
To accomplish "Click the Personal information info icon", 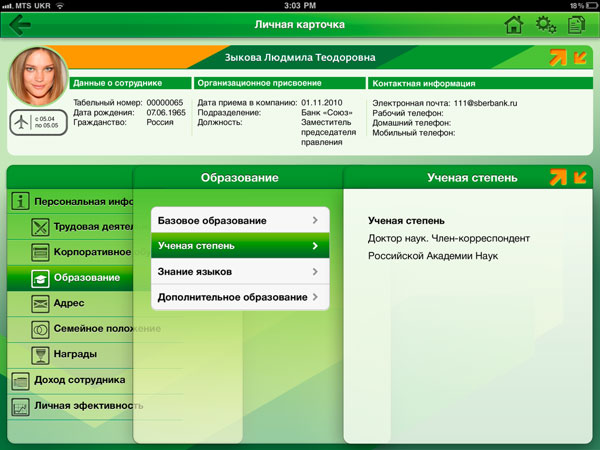I will (20, 200).
